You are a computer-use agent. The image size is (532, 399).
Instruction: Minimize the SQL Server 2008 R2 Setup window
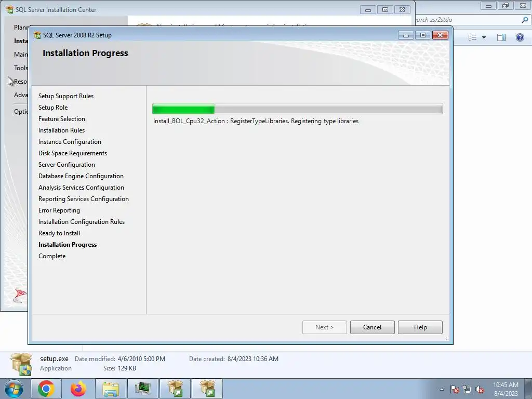click(x=406, y=35)
